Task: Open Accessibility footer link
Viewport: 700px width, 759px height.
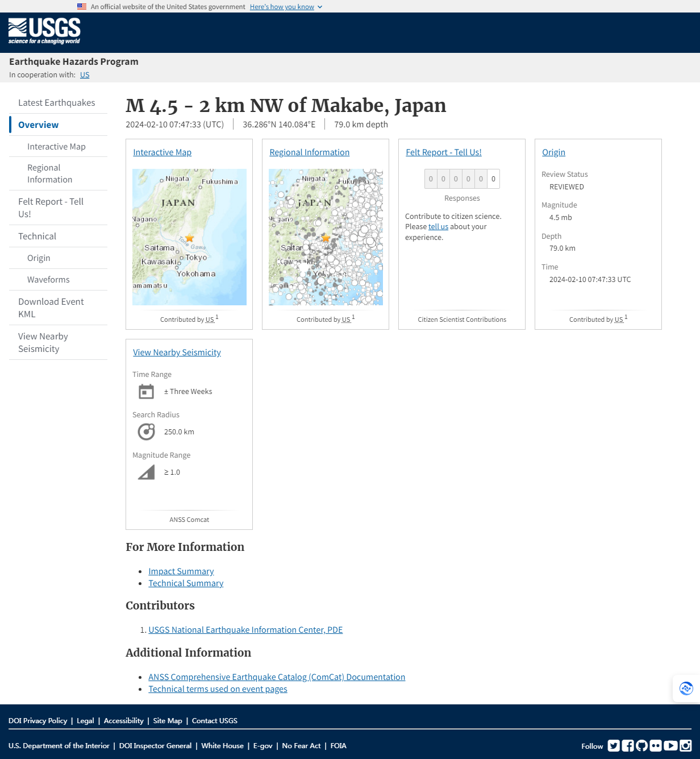Action: pos(123,721)
